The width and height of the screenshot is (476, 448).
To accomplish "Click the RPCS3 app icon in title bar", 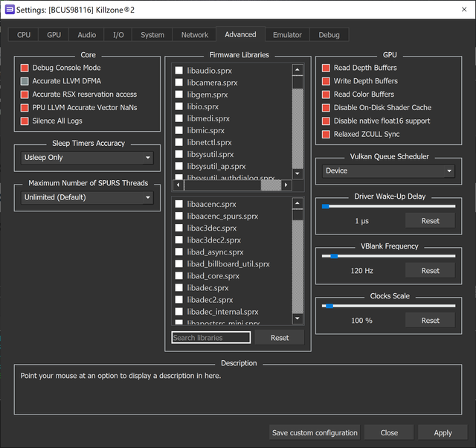I will pyautogui.click(x=10, y=10).
